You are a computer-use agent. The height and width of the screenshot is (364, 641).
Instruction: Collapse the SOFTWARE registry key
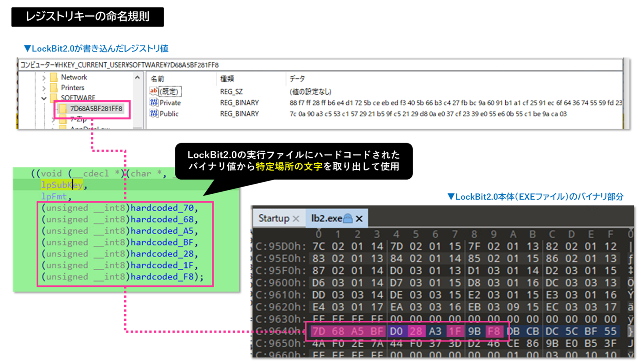(44, 98)
